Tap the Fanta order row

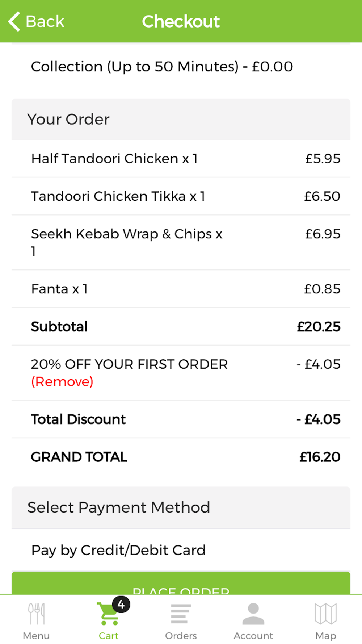pyautogui.click(x=181, y=289)
